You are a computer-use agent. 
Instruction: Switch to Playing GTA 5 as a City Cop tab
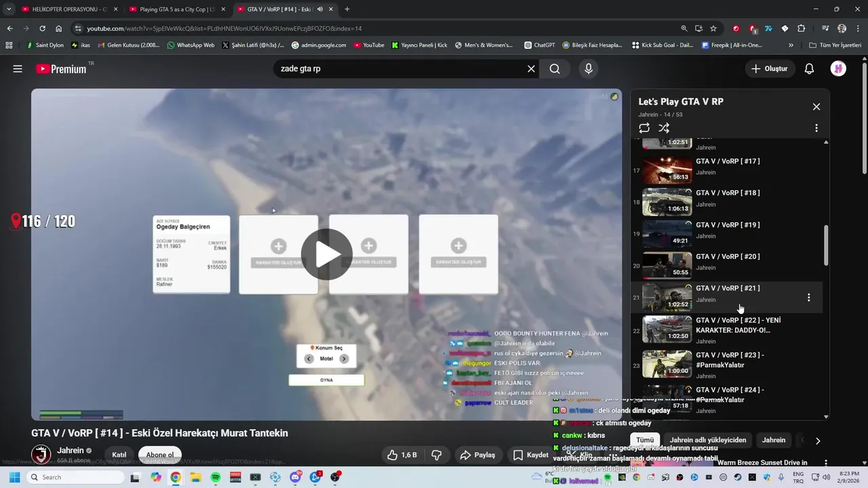click(178, 9)
